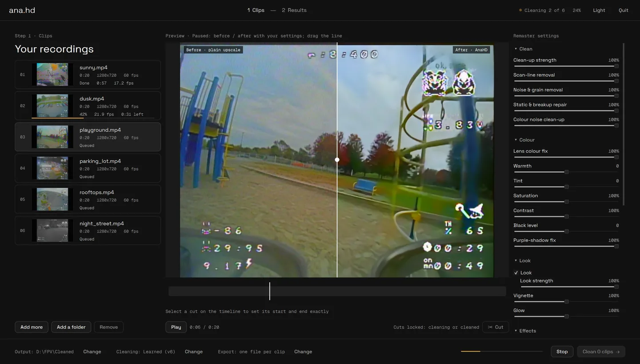Click the scissors Cut button
The height and width of the screenshot is (364, 640).
[495, 327]
